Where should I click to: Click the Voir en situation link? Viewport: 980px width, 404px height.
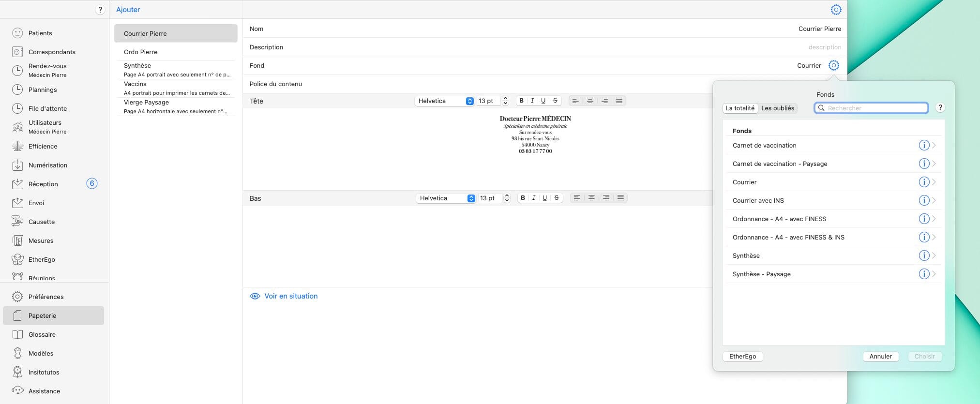290,296
